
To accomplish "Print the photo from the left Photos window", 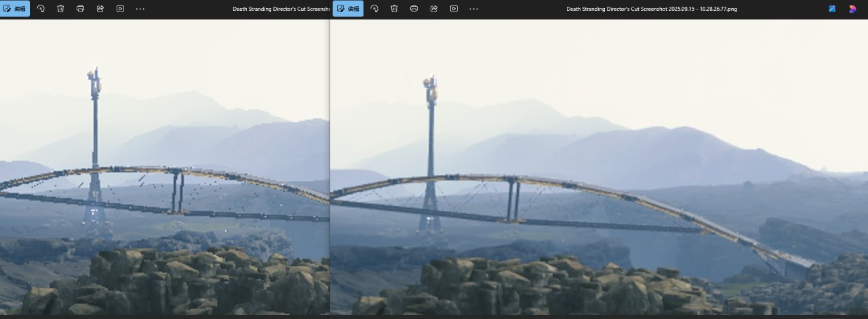I will 80,9.
